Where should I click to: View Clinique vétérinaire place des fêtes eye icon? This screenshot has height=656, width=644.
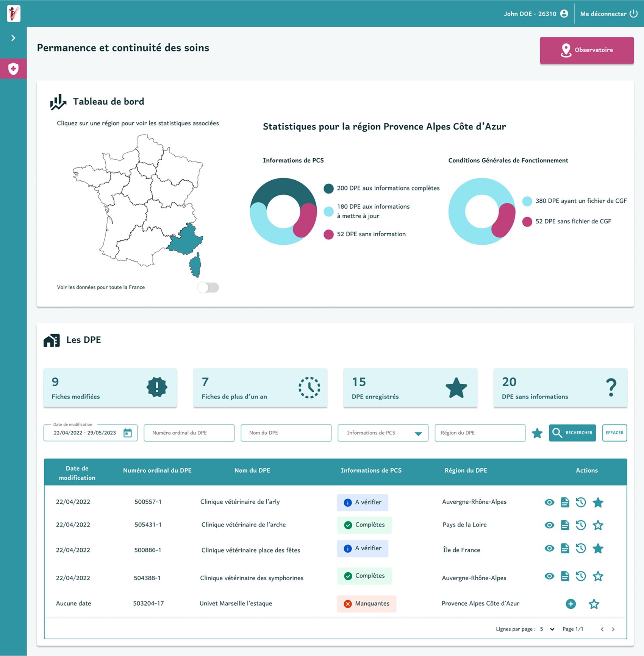coord(549,548)
